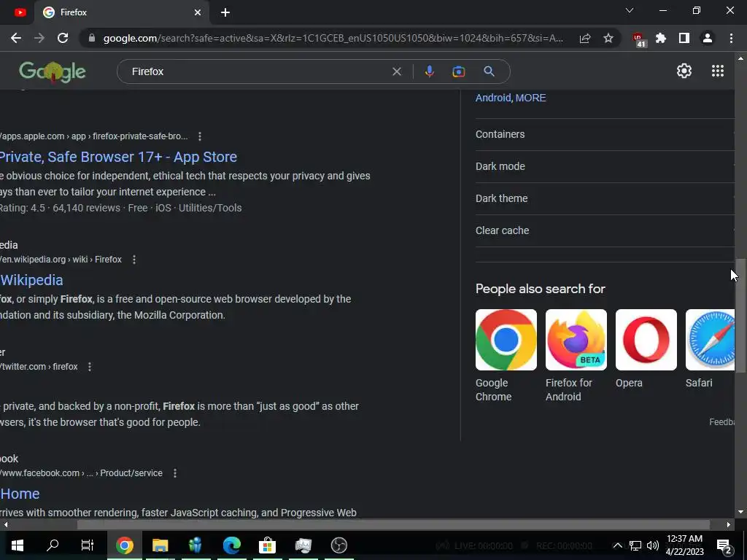Open Google quick settings gear
The image size is (747, 560).
(x=684, y=71)
